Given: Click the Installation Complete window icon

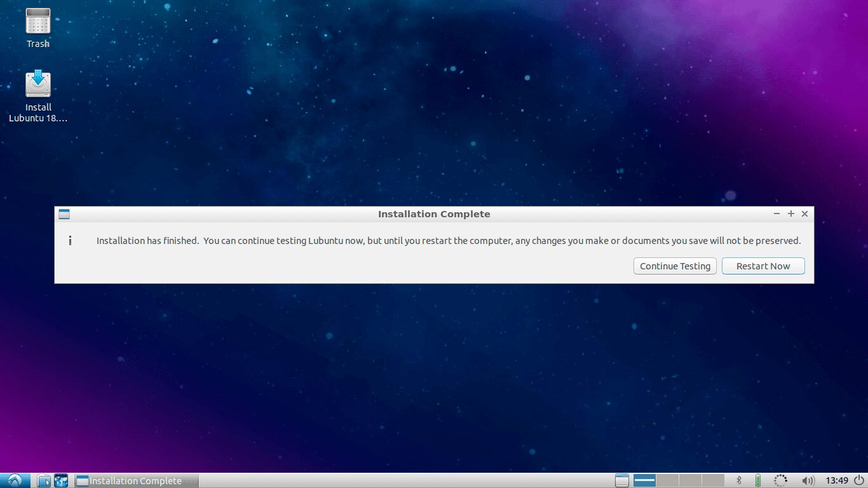Looking at the screenshot, I should (x=64, y=214).
